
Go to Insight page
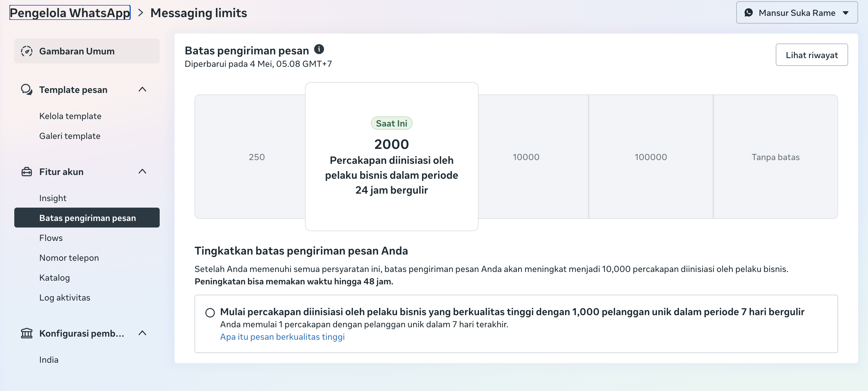[53, 198]
